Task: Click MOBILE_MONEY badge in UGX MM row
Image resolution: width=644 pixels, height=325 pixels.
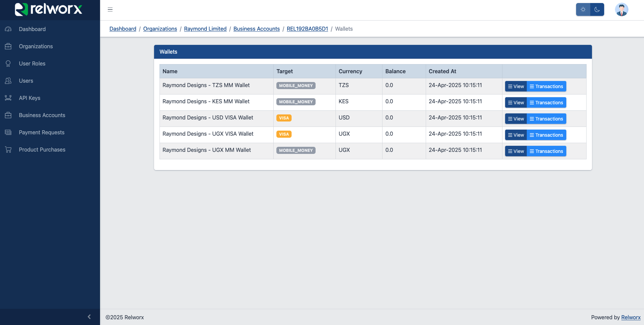Action: [x=296, y=151]
